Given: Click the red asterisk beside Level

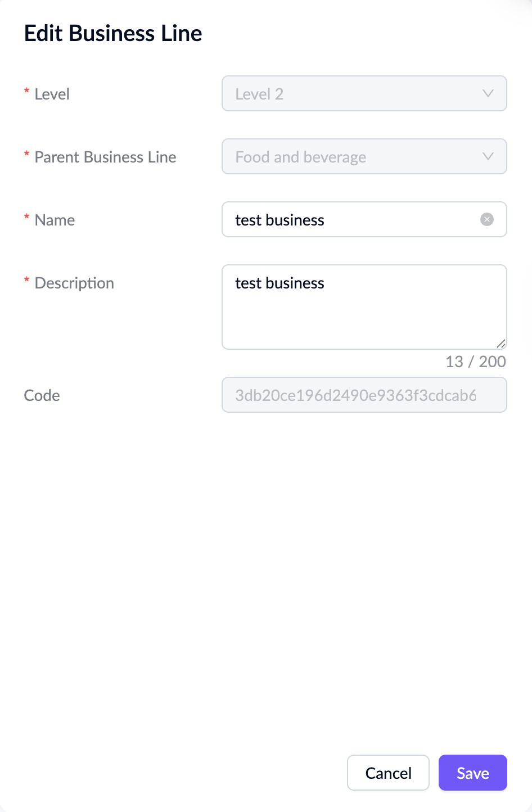Looking at the screenshot, I should [x=26, y=92].
